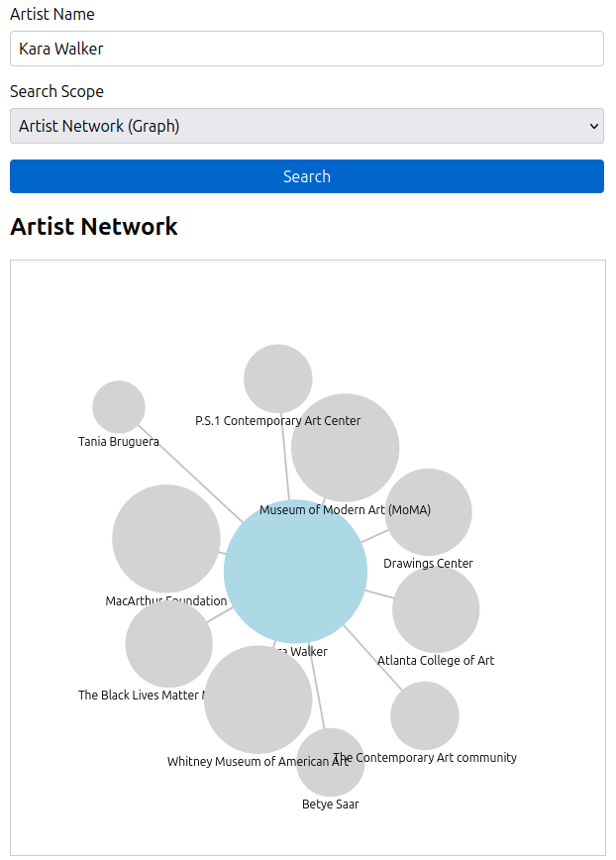Click the Tania Bruguera label text
616x860 pixels.
[x=119, y=442]
